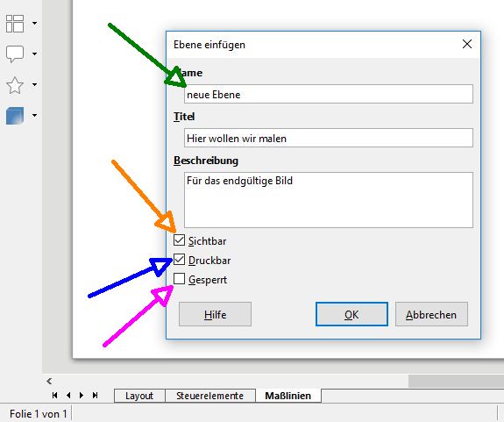504x422 pixels.
Task: Click the horizontal scrollbar left arrow
Action: click(x=49, y=381)
